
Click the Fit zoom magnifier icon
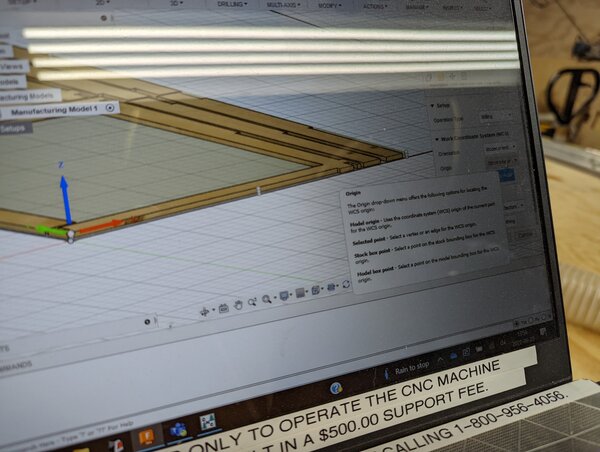[x=266, y=299]
